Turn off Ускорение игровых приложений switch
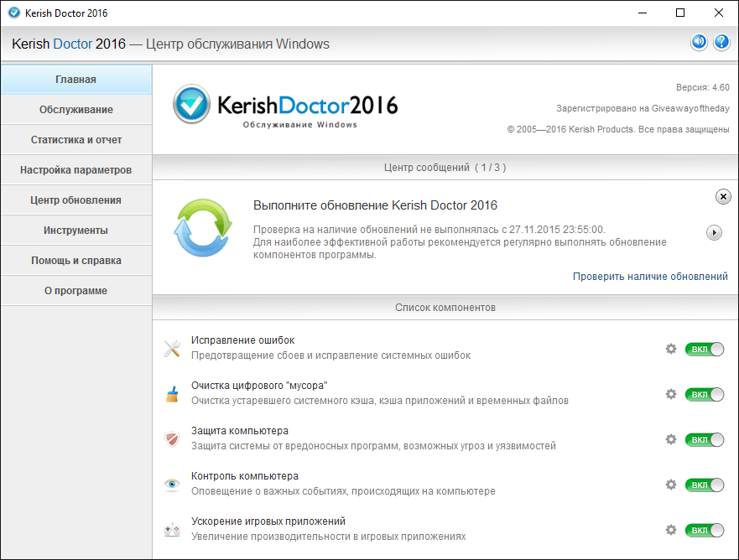This screenshot has width=739, height=560. coord(705,531)
